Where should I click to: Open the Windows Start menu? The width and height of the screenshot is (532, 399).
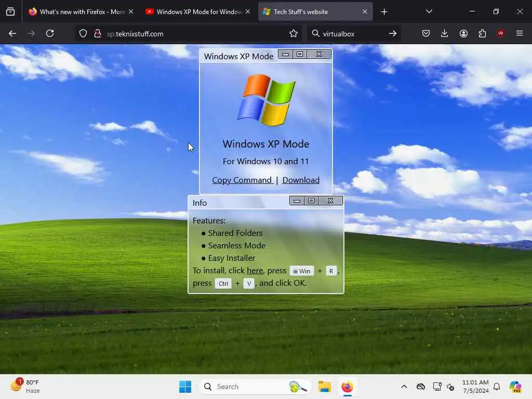pos(185,387)
